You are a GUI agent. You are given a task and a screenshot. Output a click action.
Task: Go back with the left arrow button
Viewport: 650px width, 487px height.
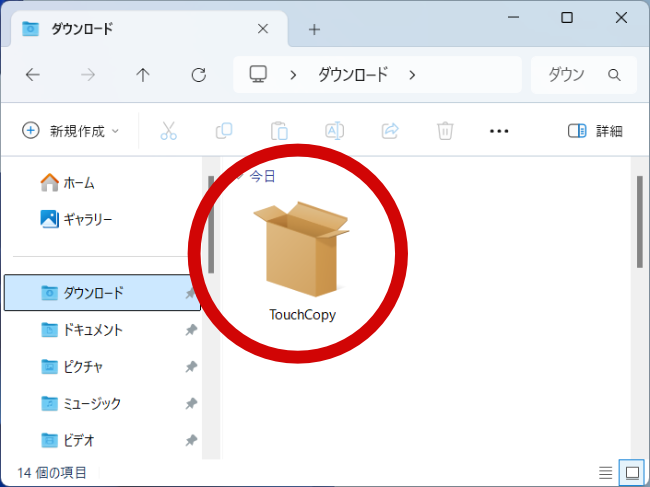32,75
